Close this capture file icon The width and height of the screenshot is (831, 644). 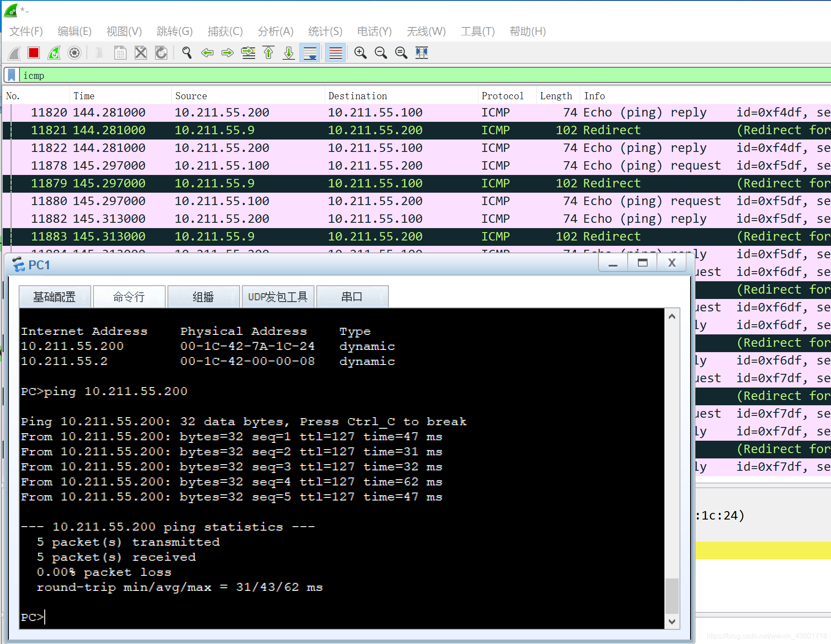click(x=140, y=53)
